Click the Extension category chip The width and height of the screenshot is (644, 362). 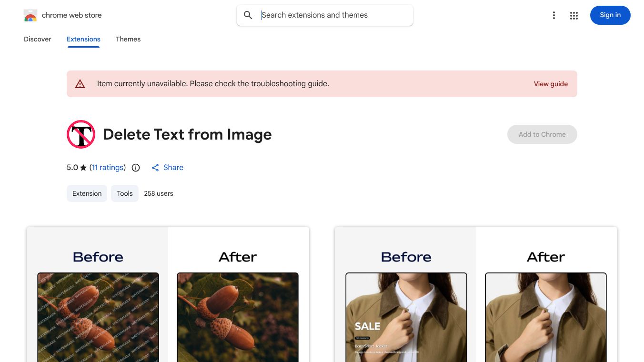pyautogui.click(x=87, y=193)
